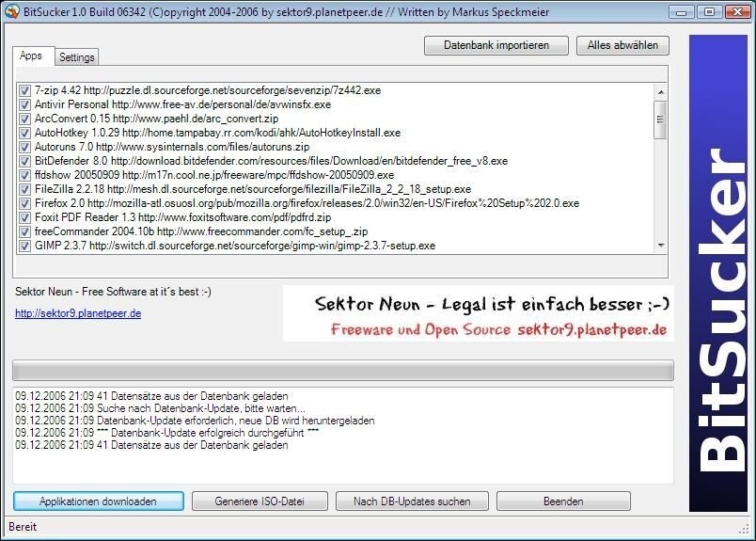This screenshot has height=541, width=756.
Task: Toggle the BitDefender 8.0 checkbox
Action: tap(24, 161)
